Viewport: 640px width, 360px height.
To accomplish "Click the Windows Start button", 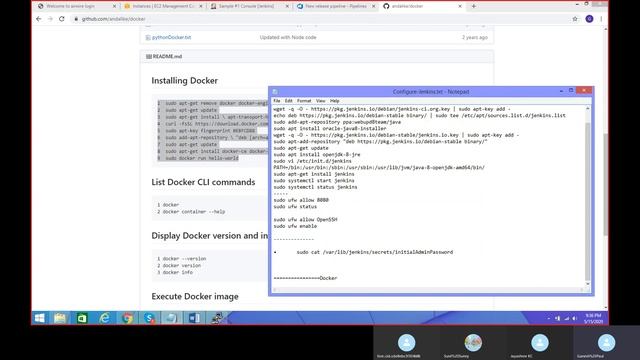I will point(40,318).
